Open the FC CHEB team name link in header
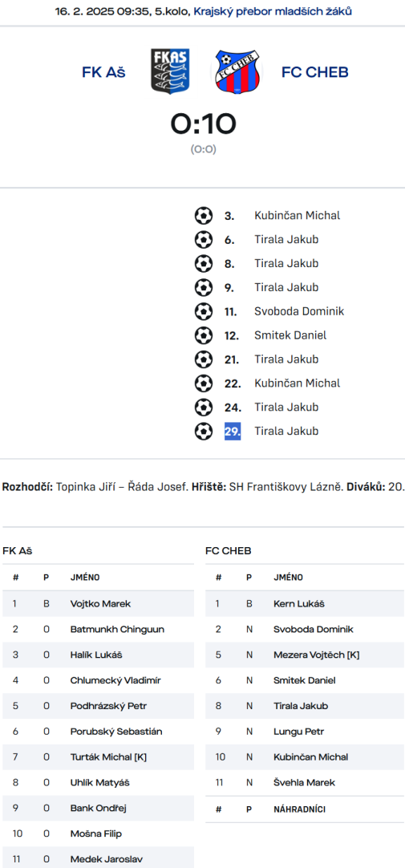The image size is (405, 868). (315, 72)
